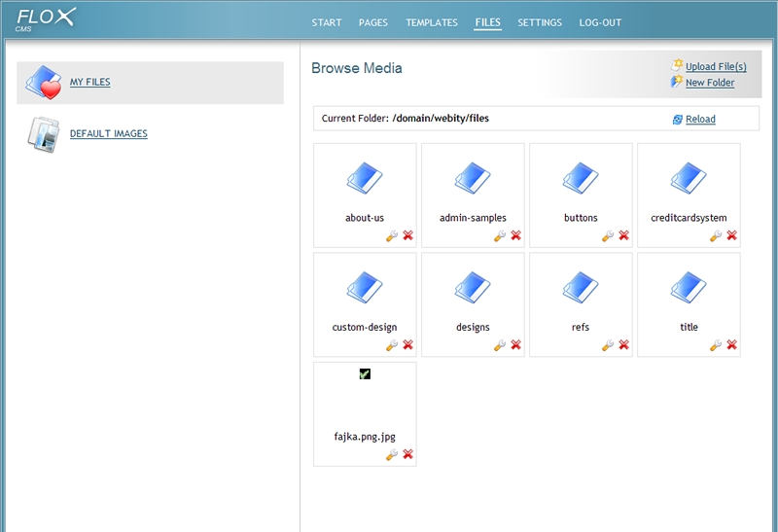The width and height of the screenshot is (778, 532).
Task: Click the about-us folder name
Action: coord(365,218)
